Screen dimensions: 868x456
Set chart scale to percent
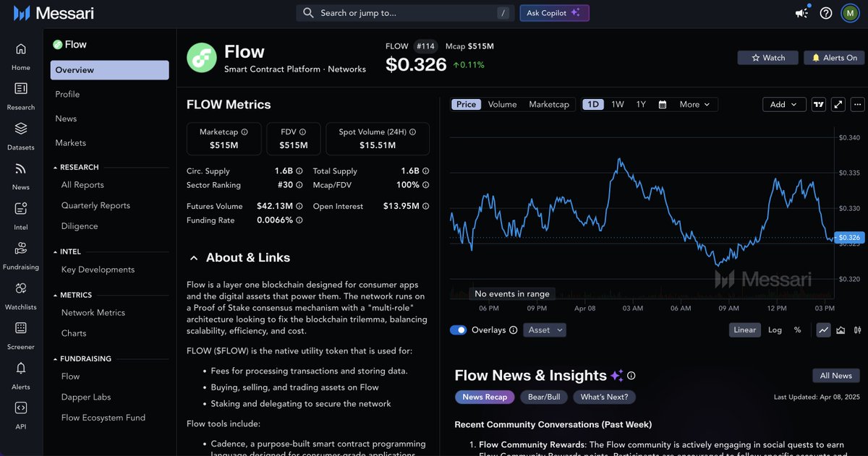(x=797, y=330)
